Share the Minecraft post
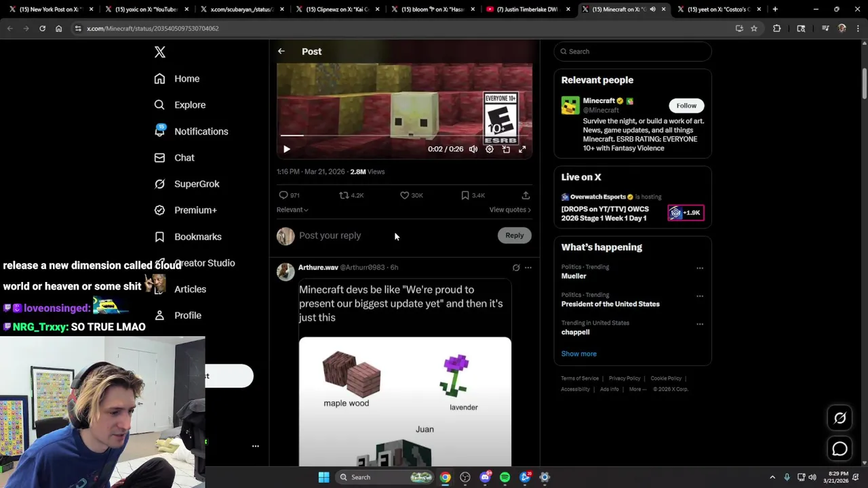 click(526, 195)
